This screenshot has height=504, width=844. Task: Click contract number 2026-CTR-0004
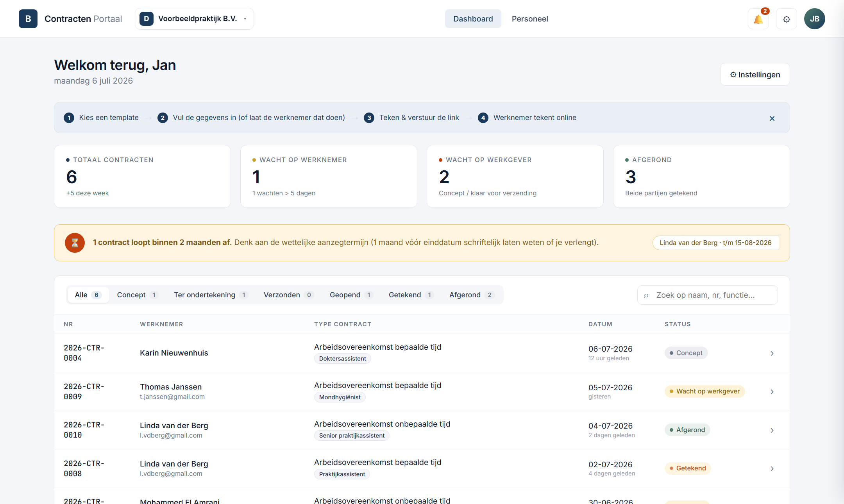[84, 353]
